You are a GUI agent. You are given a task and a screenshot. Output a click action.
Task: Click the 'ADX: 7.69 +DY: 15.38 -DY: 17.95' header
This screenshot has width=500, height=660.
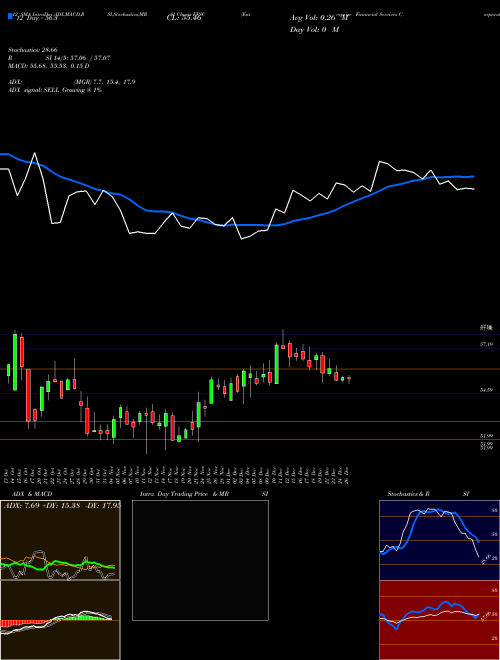click(62, 505)
